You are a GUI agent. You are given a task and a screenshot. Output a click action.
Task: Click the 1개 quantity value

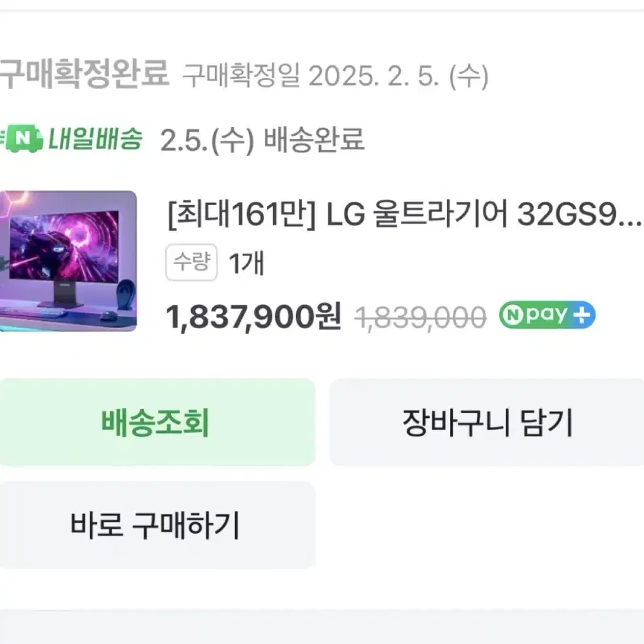pyautogui.click(x=246, y=264)
